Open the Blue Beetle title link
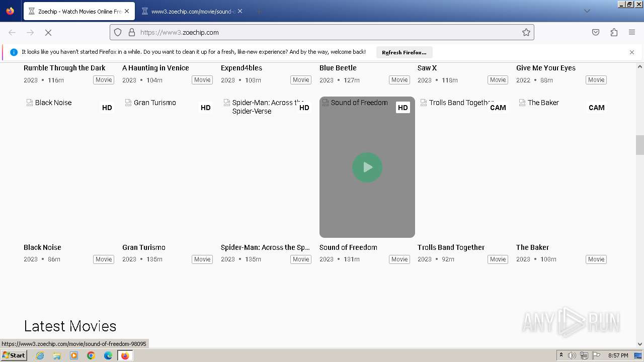This screenshot has height=362, width=644. pyautogui.click(x=338, y=68)
